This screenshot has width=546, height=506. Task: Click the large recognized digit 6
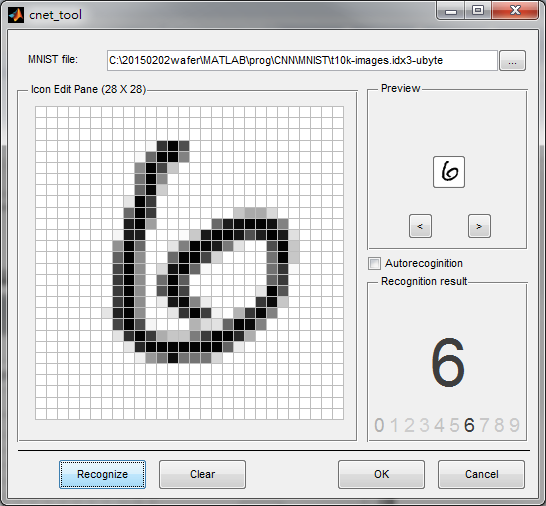448,363
